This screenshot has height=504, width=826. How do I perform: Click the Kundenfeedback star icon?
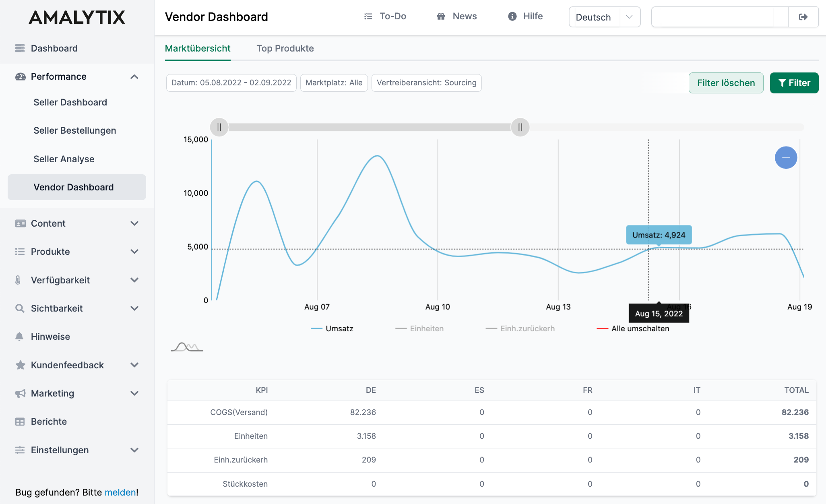pyautogui.click(x=20, y=365)
